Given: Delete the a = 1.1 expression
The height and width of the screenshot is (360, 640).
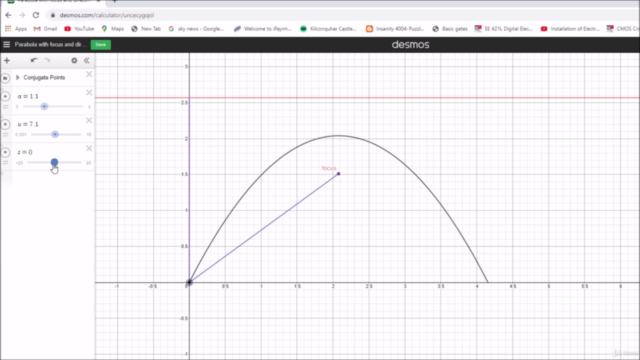Looking at the screenshot, I should [x=89, y=93].
